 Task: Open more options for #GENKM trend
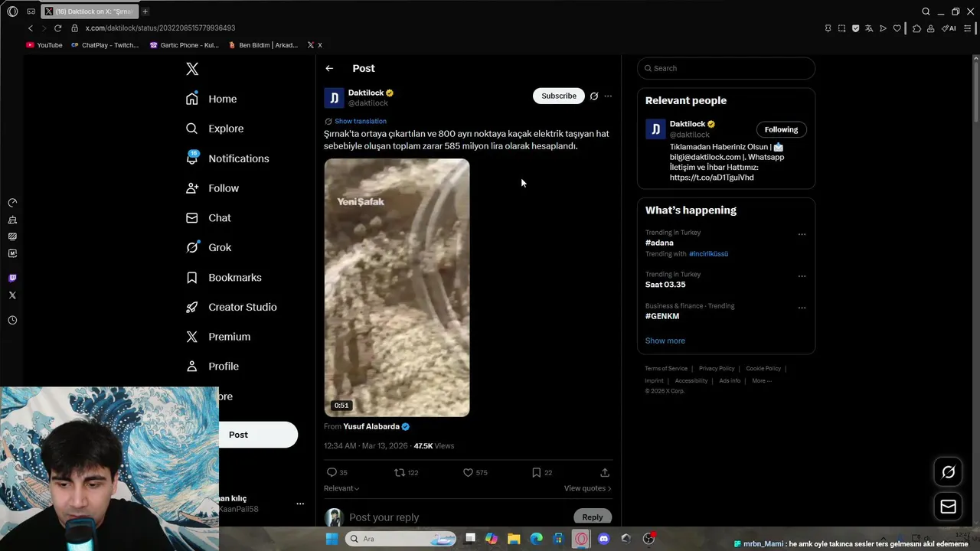pos(802,308)
